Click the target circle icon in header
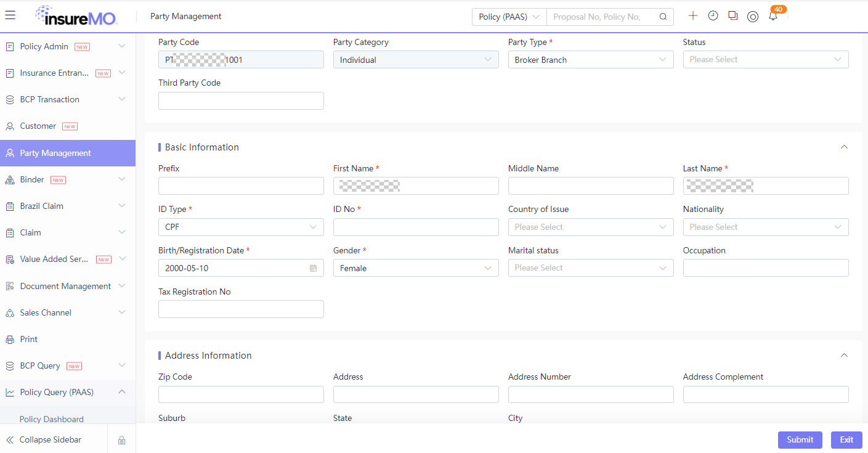The width and height of the screenshot is (868, 453). [752, 17]
